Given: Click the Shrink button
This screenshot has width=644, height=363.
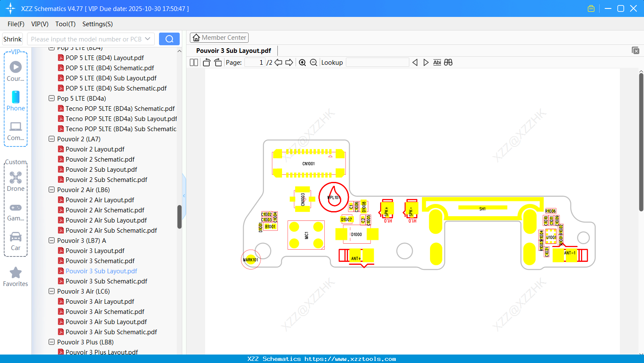Looking at the screenshot, I should [12, 38].
